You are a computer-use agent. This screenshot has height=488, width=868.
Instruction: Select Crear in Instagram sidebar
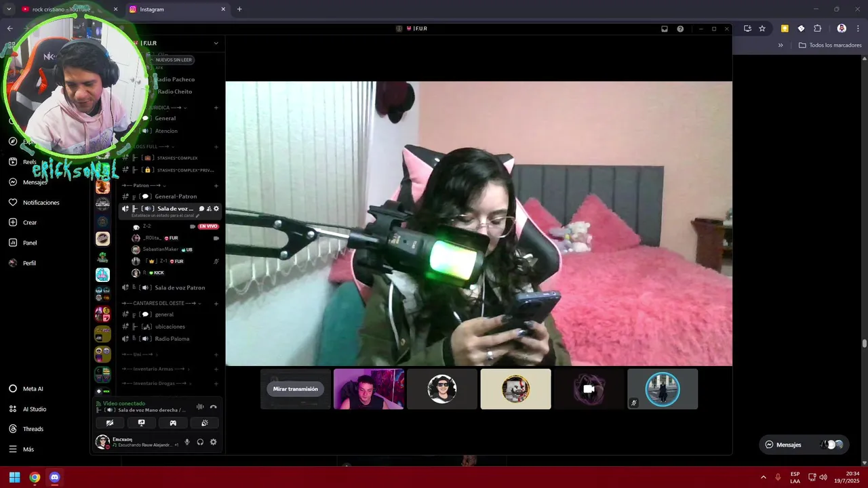coord(22,222)
